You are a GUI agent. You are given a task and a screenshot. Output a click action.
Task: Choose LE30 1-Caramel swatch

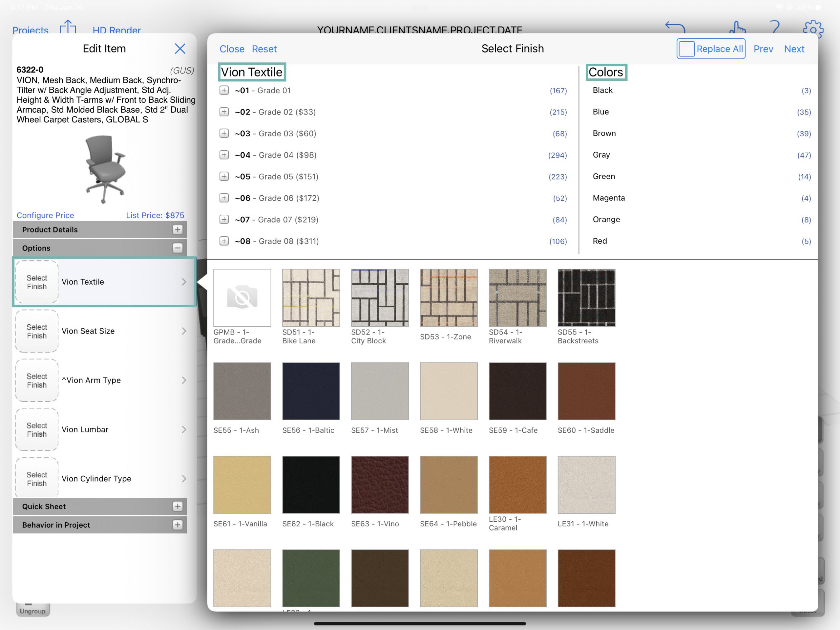click(517, 485)
